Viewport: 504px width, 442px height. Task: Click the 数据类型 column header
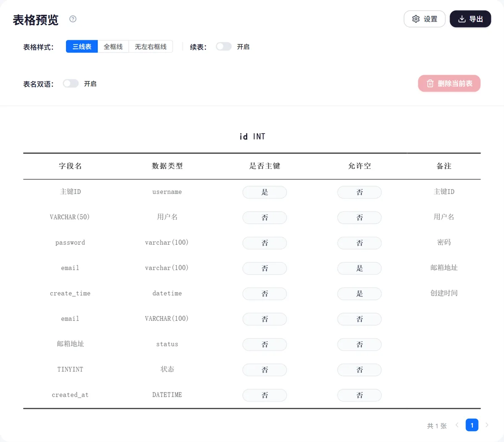coord(167,166)
